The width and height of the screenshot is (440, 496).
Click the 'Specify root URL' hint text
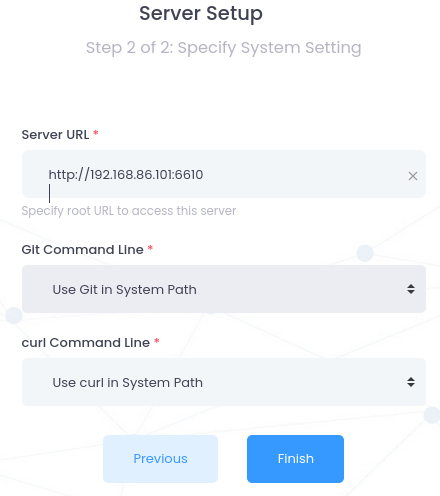tap(129, 211)
